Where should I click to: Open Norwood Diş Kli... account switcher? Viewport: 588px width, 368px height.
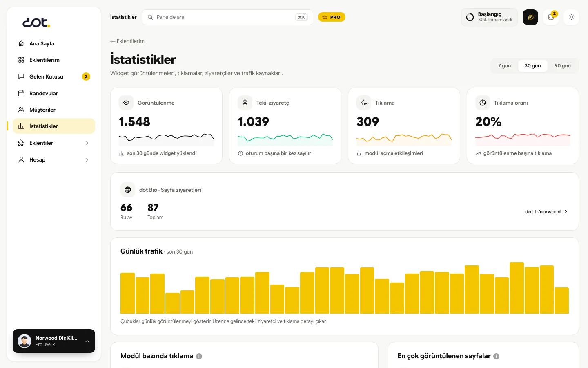[x=54, y=341]
